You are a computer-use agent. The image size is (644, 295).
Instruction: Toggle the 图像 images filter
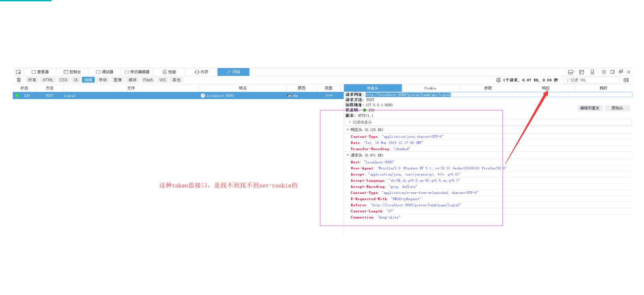click(x=118, y=80)
